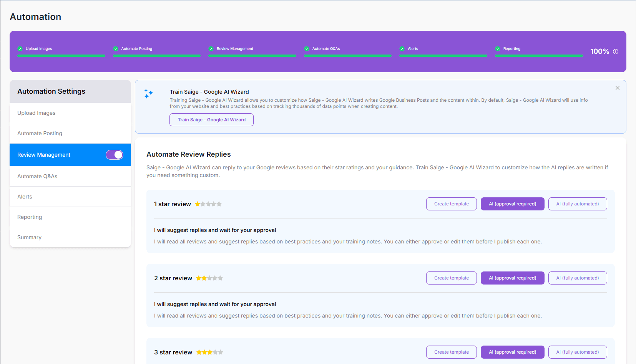Click the Reporting green check icon
This screenshot has width=636, height=364.
click(498, 49)
